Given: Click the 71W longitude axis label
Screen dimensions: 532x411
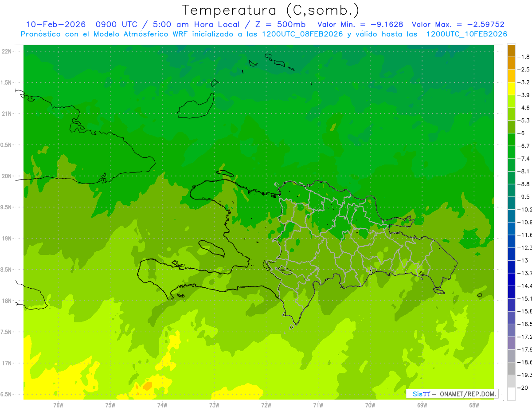Looking at the screenshot, I should (318, 405).
